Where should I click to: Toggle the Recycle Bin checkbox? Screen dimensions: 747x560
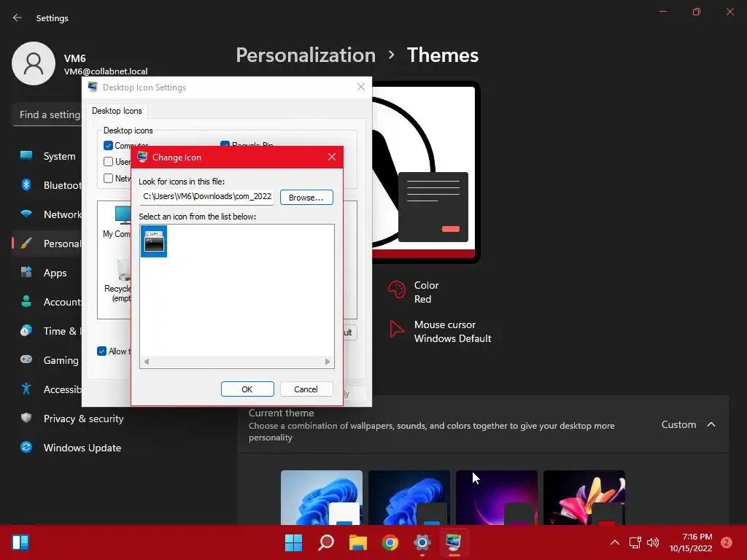[x=225, y=144]
